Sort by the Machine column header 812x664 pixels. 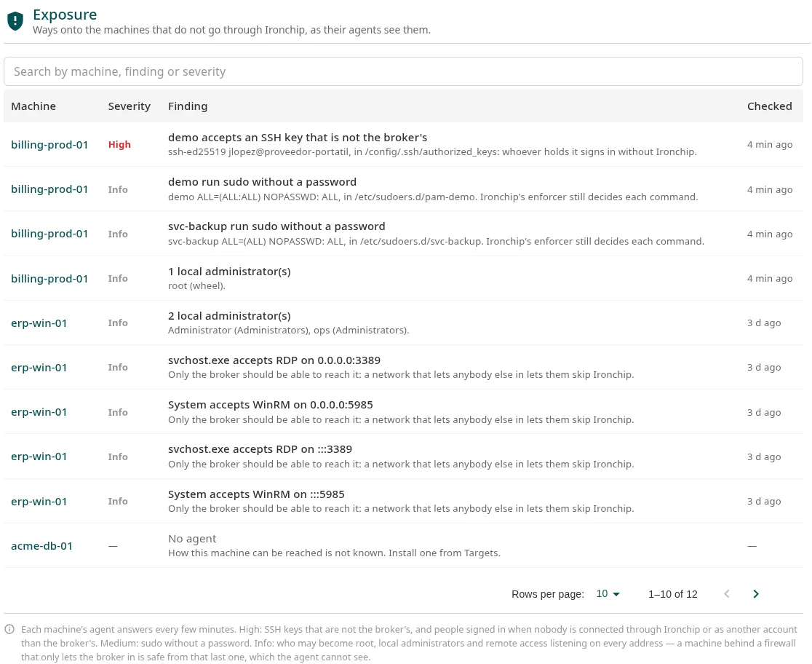click(33, 106)
